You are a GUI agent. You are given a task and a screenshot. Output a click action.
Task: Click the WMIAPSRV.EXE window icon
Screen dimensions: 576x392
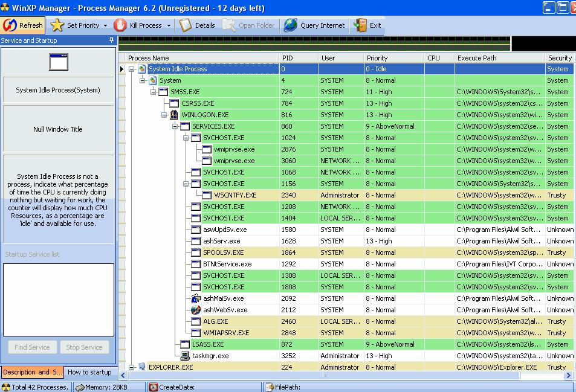pos(196,333)
